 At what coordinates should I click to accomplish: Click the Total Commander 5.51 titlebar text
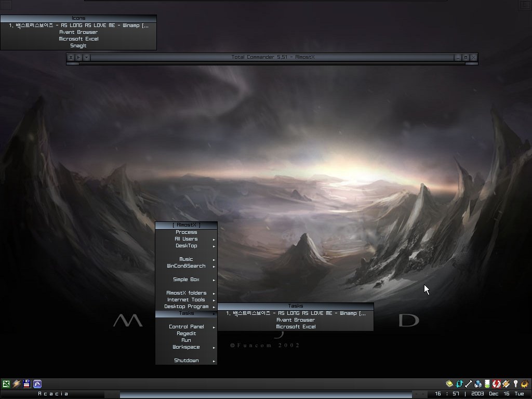coord(273,57)
